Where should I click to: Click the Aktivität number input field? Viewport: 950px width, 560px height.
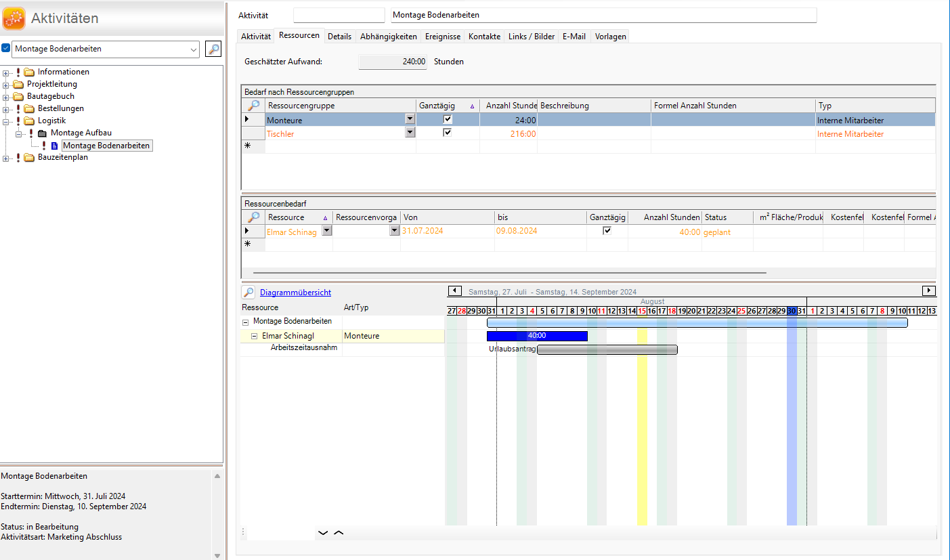(339, 16)
